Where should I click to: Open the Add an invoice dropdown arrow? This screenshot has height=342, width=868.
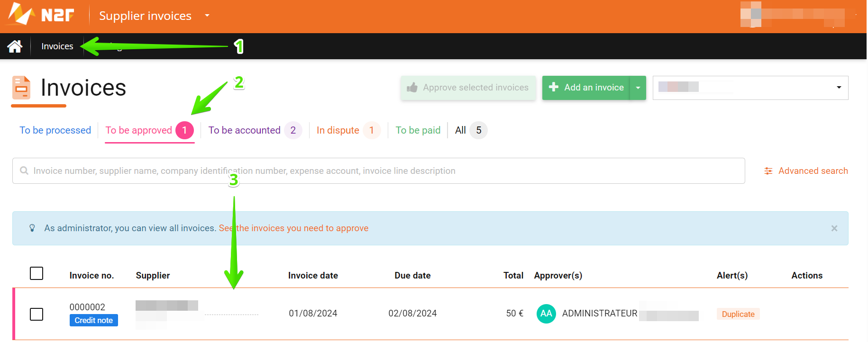coord(638,88)
